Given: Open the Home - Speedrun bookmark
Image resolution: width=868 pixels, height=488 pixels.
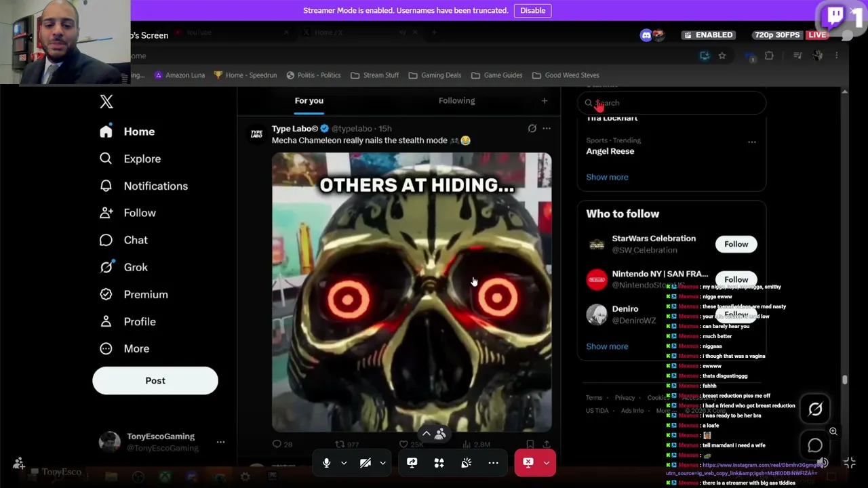Looking at the screenshot, I should click(245, 75).
